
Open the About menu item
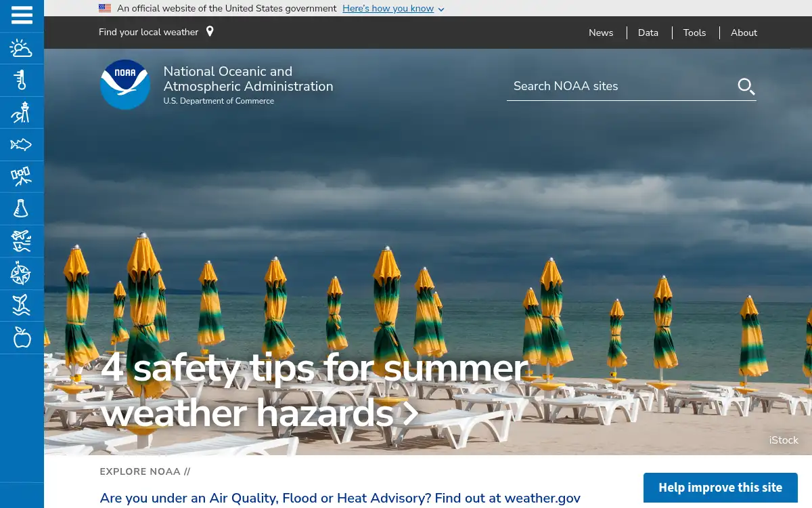click(744, 33)
